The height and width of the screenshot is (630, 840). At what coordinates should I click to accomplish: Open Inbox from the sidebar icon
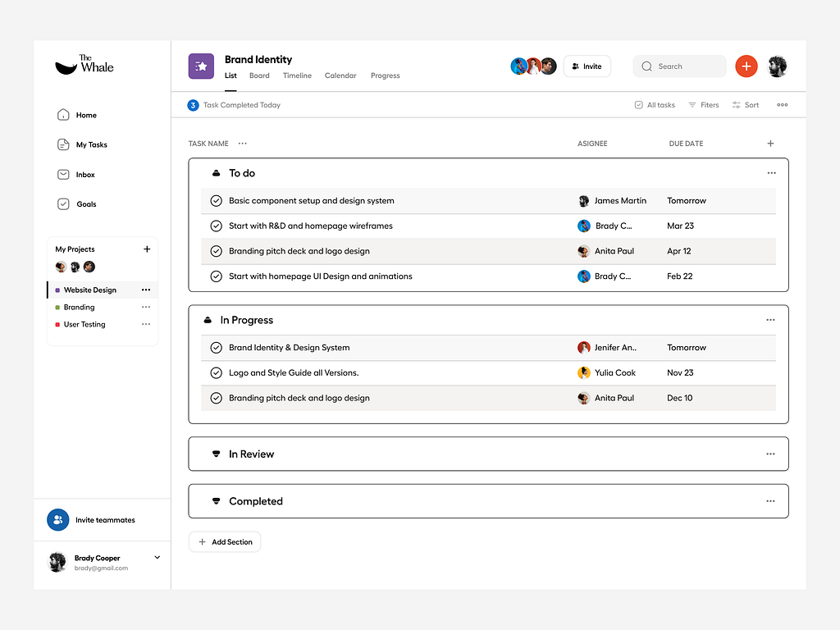(63, 174)
